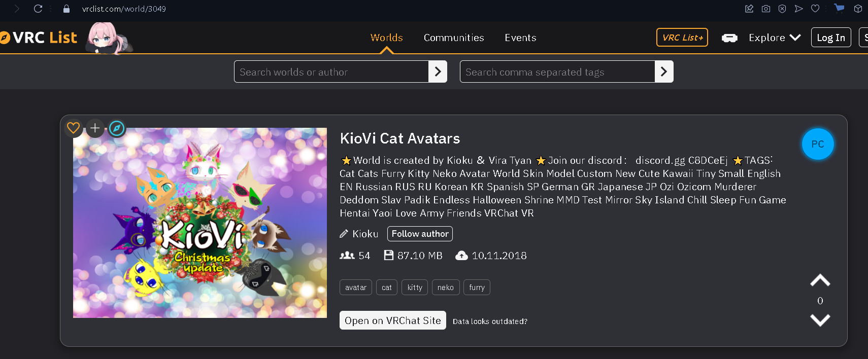Click the browser reload icon

pyautogui.click(x=38, y=9)
